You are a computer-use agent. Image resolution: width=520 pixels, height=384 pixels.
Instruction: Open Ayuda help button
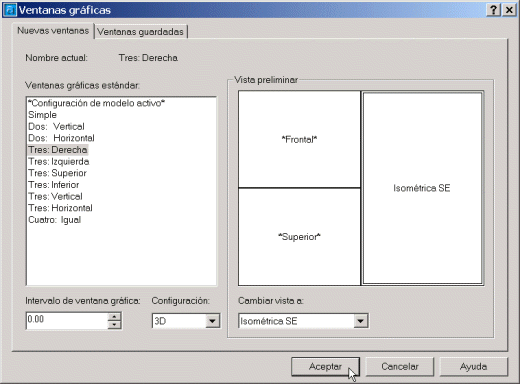pyautogui.click(x=474, y=367)
